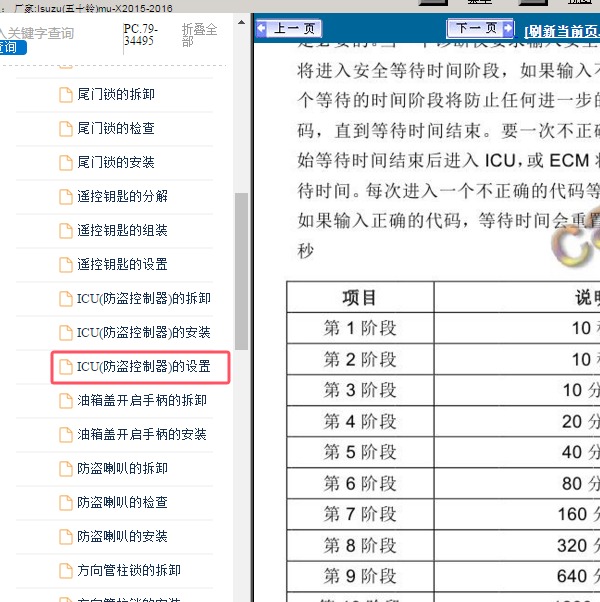Open 防盗喇叭的检查 entry

pyautogui.click(x=122, y=502)
